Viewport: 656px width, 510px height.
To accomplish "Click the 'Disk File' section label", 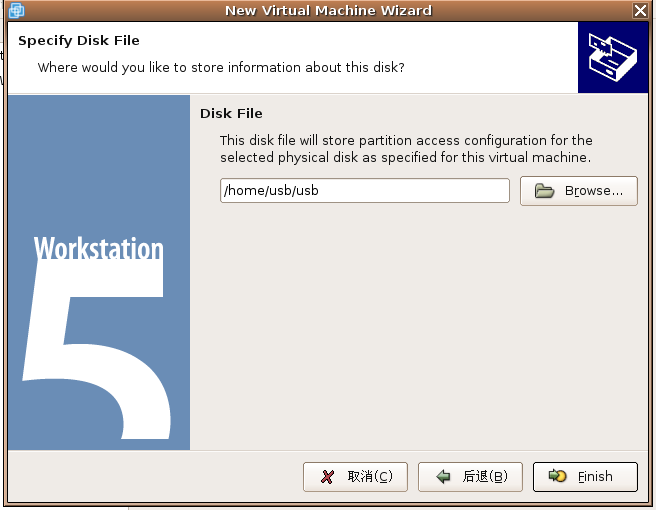I will click(231, 113).
